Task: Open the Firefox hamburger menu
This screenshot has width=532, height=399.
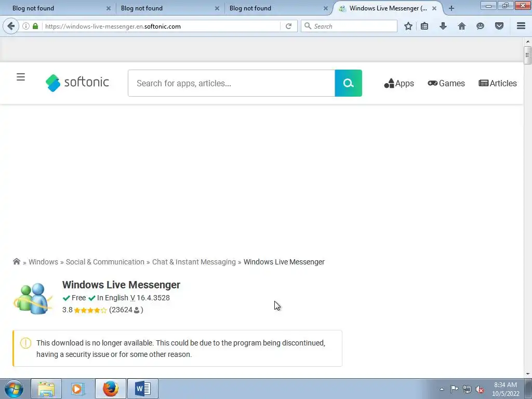Action: click(521, 26)
